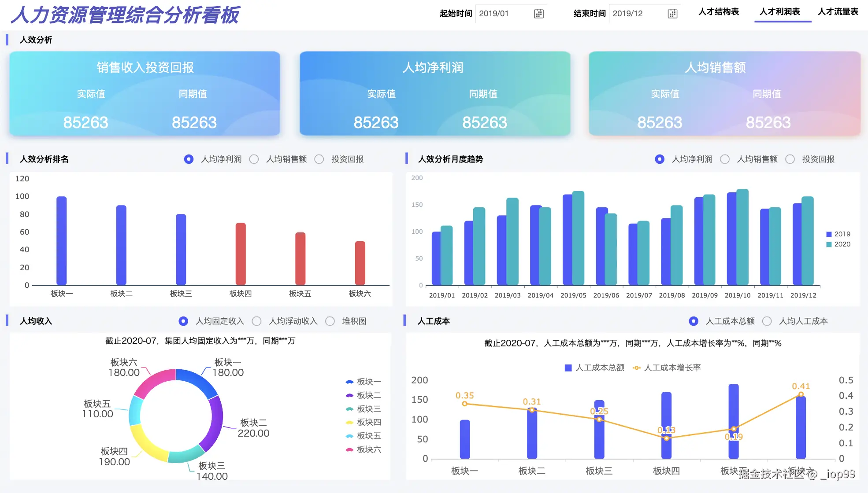Toggle the 2019 series legend marker
This screenshot has height=493, width=868.
pos(829,234)
